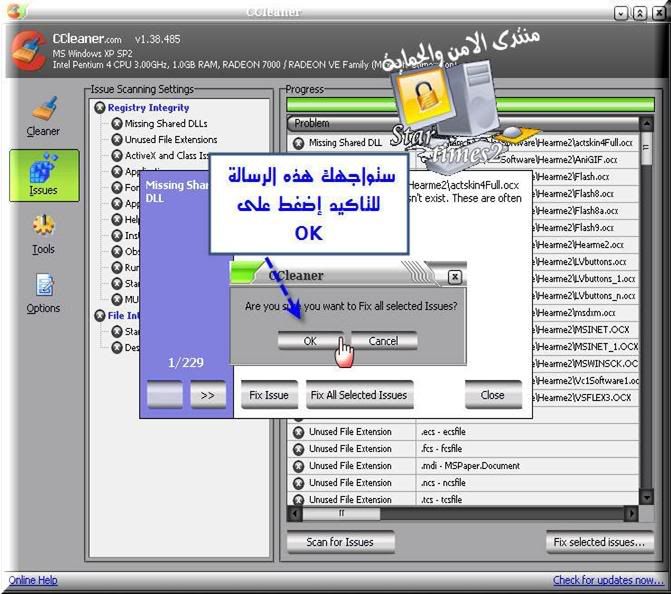The height and width of the screenshot is (594, 671).
Task: Close the CCleaner confirmation dialog with X
Action: coord(455,277)
